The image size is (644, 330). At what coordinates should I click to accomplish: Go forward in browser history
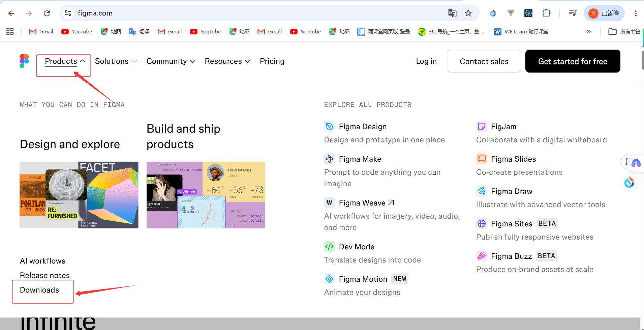click(29, 13)
